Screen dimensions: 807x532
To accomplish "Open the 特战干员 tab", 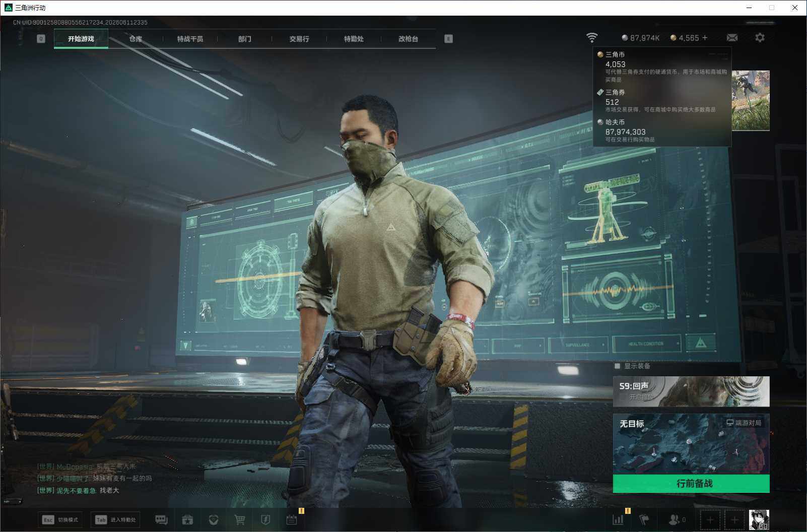I will click(x=190, y=39).
